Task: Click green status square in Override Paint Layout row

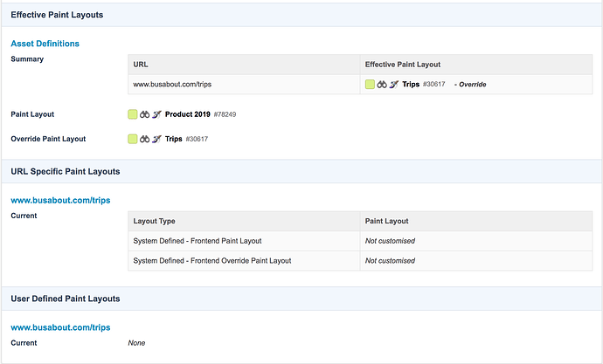Action: coord(132,139)
